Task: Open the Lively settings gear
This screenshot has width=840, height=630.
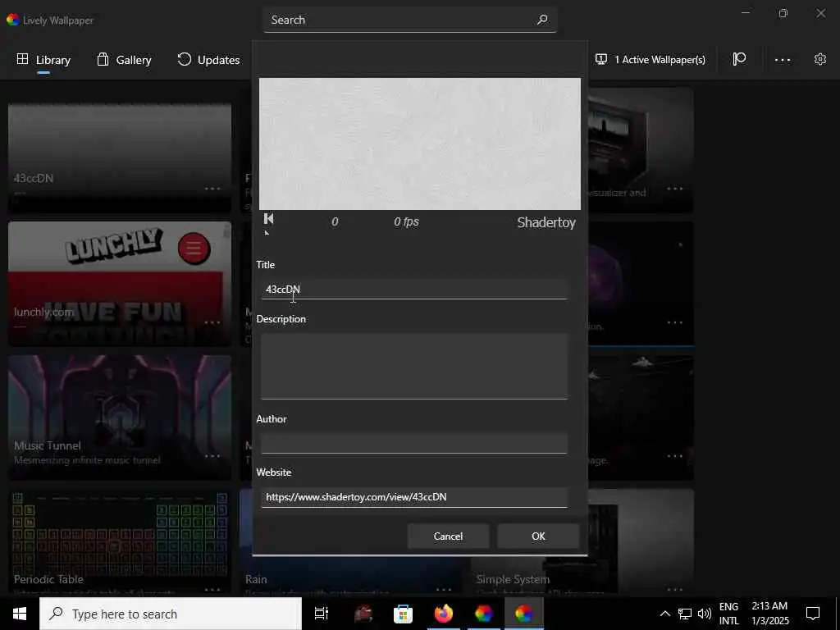Action: pyautogui.click(x=820, y=59)
